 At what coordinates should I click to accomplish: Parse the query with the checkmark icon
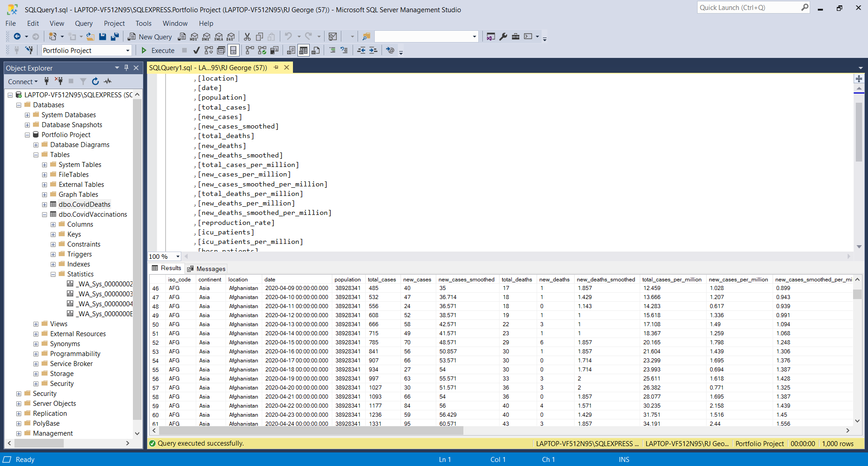(196, 50)
